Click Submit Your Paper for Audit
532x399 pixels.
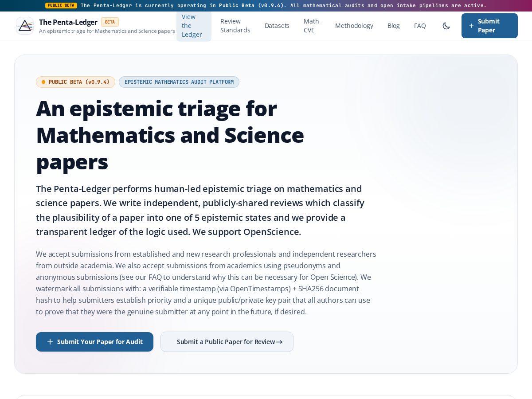pos(94,342)
